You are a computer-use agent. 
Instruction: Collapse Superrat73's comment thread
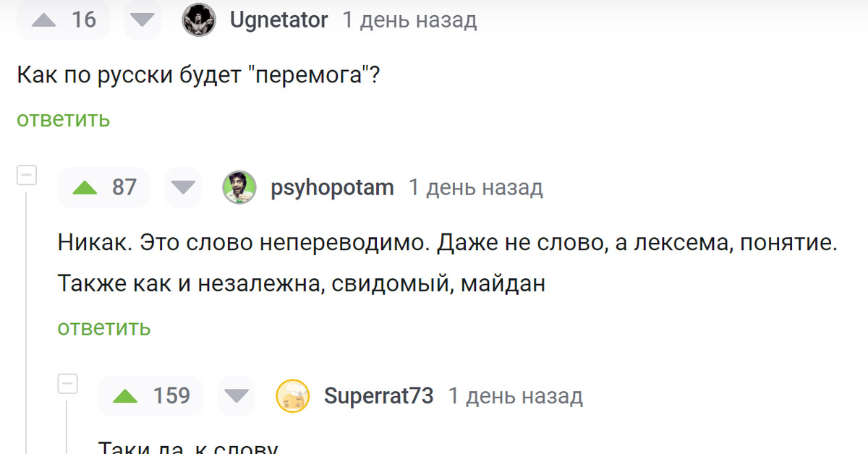pyautogui.click(x=67, y=384)
